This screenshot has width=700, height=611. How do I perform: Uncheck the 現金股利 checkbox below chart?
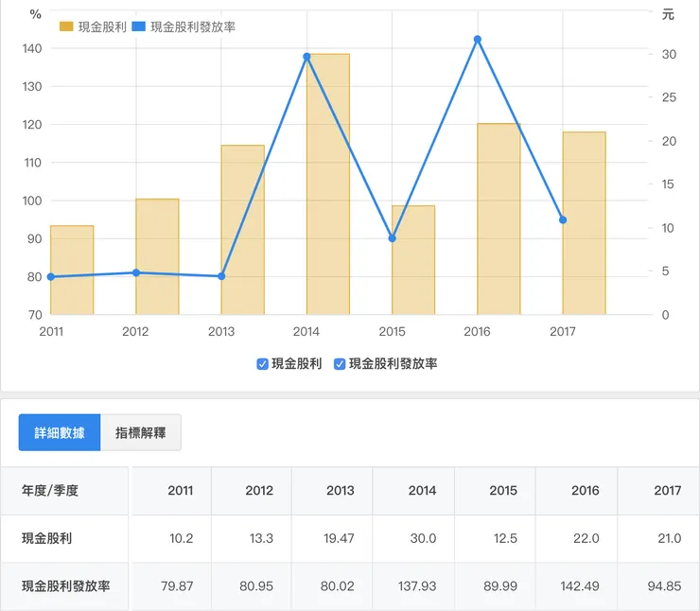click(263, 364)
